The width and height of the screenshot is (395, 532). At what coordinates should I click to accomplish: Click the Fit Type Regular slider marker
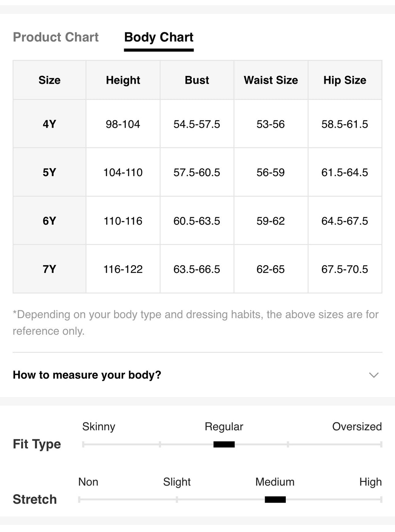point(224,444)
